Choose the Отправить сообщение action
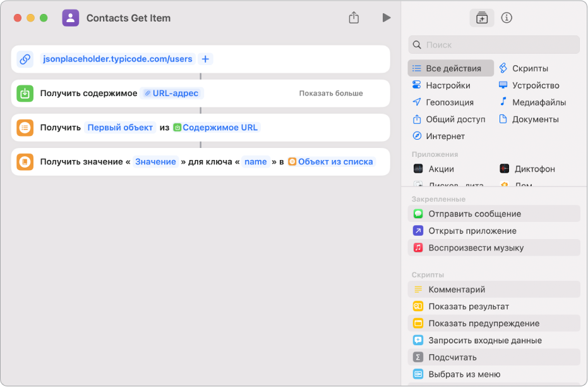The height and width of the screenshot is (387, 588). click(494, 214)
